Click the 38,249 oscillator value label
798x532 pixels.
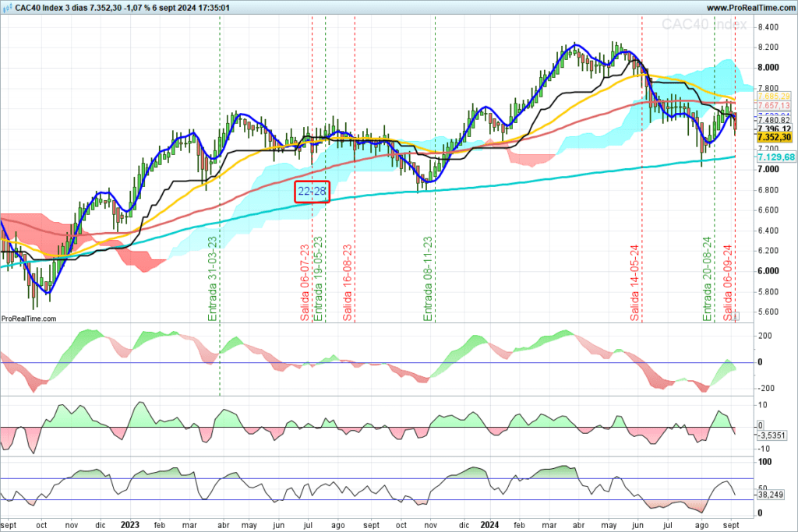(x=771, y=495)
